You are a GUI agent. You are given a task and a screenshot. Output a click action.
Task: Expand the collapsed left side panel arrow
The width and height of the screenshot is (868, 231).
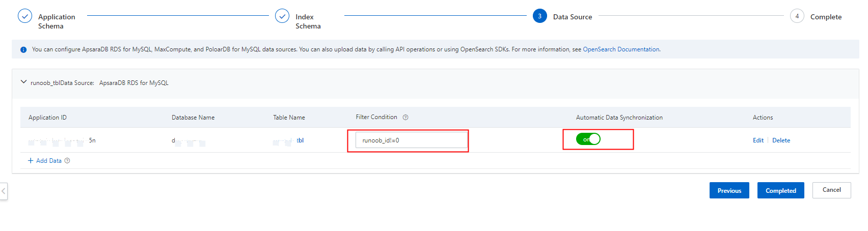tap(4, 191)
